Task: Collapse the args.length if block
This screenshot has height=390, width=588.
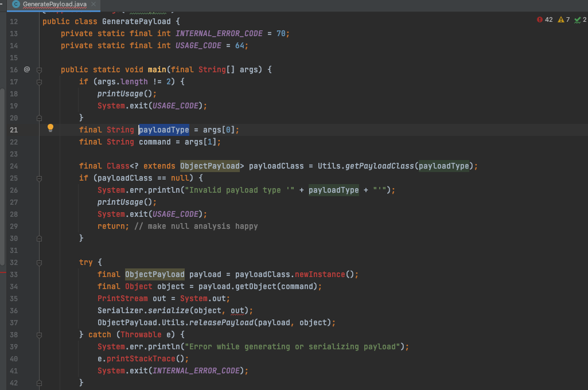Action: click(40, 82)
